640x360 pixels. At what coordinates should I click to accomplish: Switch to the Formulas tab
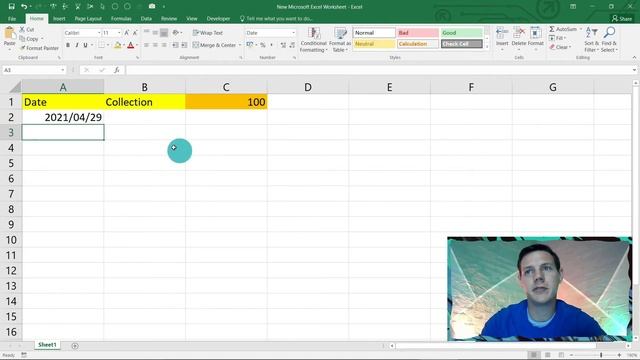coord(121,19)
